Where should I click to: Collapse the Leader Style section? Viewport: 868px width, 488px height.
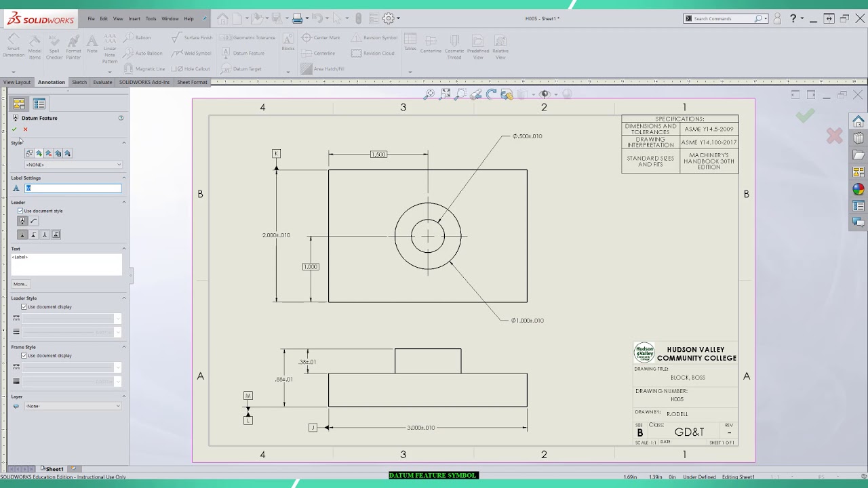[124, 298]
